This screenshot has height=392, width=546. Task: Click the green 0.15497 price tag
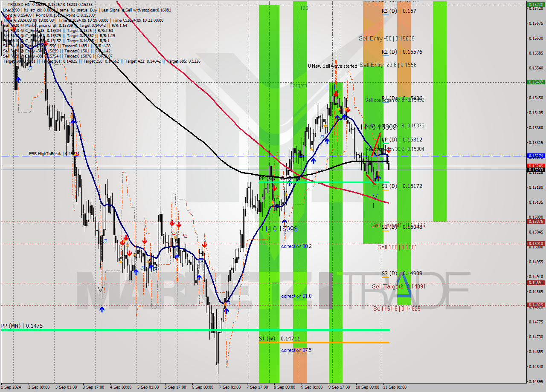point(536,82)
